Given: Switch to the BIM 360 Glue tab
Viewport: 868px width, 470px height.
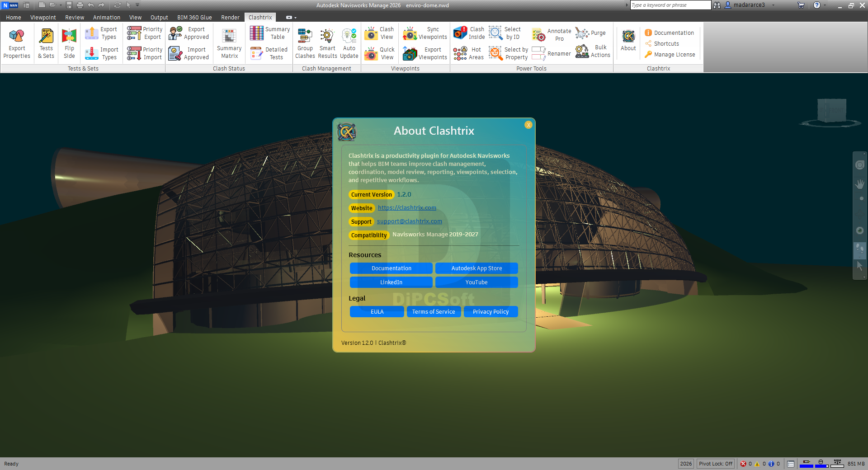Looking at the screenshot, I should coord(194,18).
